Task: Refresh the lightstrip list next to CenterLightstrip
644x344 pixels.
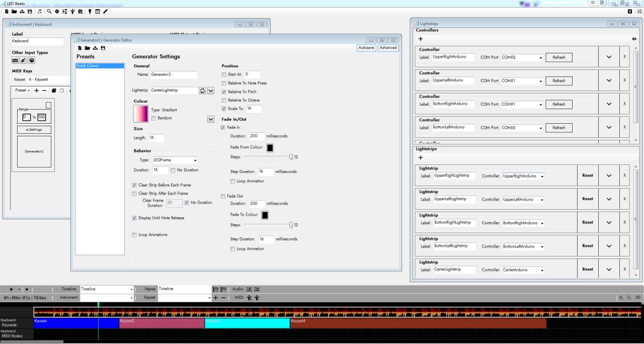Action: 203,91
